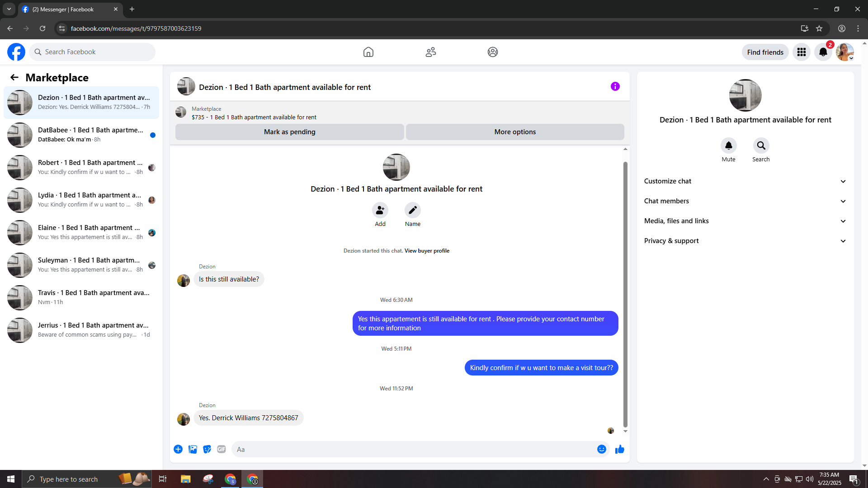Open the Jerrius conversation
The height and width of the screenshot is (488, 868).
(81, 330)
